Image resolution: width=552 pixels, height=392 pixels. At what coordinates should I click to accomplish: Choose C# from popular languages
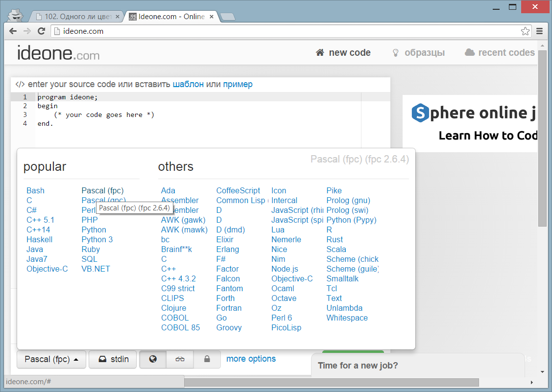pyautogui.click(x=31, y=210)
